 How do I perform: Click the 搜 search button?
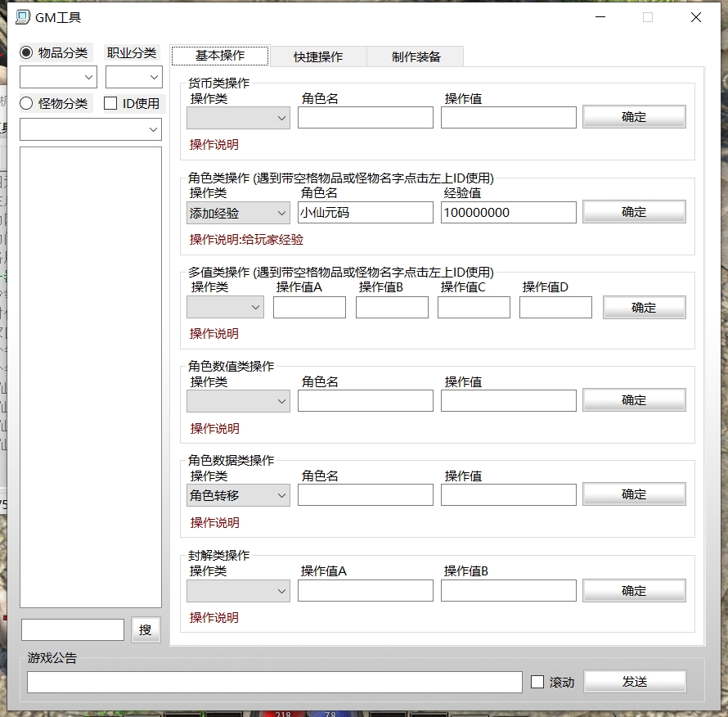point(146,629)
